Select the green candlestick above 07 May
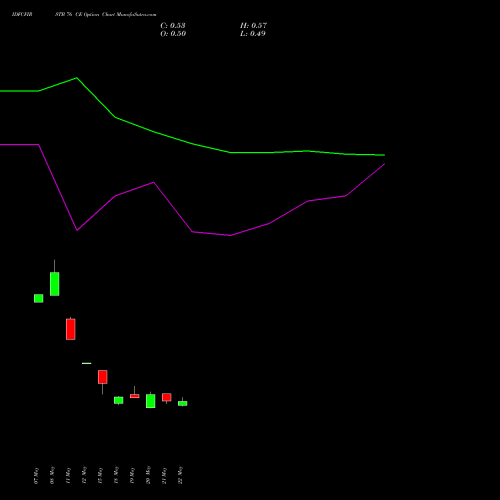The width and height of the screenshot is (500, 500). pos(39,298)
